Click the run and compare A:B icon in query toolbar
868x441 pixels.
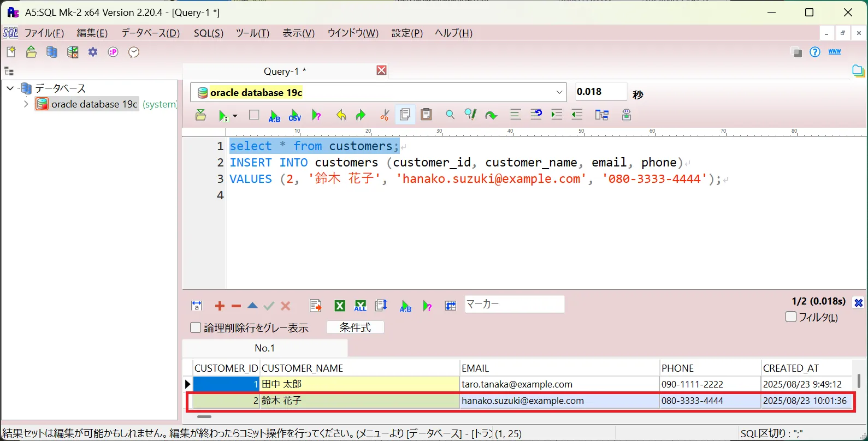click(274, 115)
